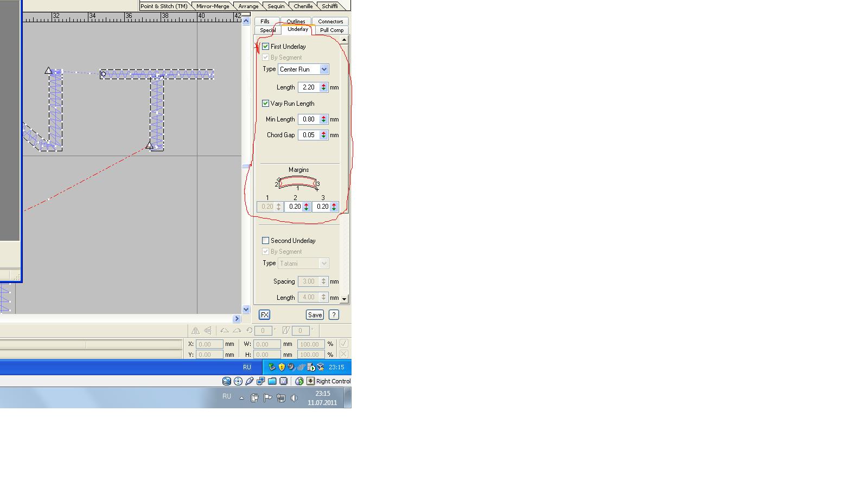Click the Action Center flag icon
This screenshot has height=488, width=868.
[267, 398]
